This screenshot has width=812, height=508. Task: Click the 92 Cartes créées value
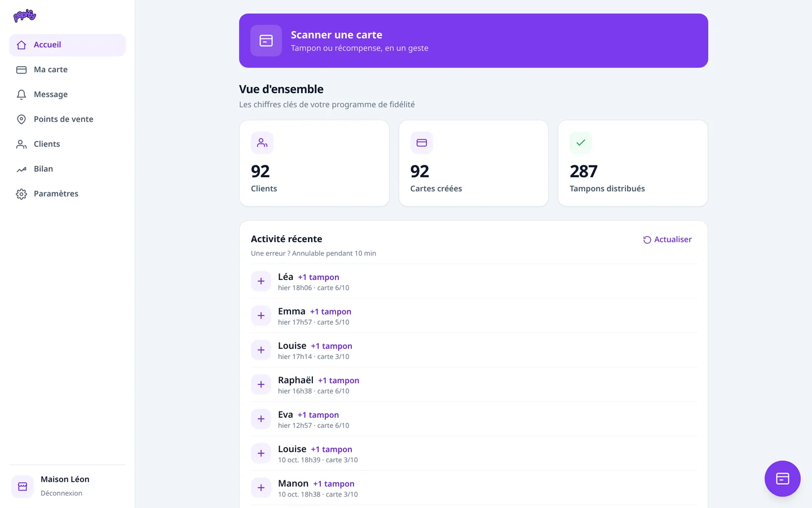[x=420, y=171]
